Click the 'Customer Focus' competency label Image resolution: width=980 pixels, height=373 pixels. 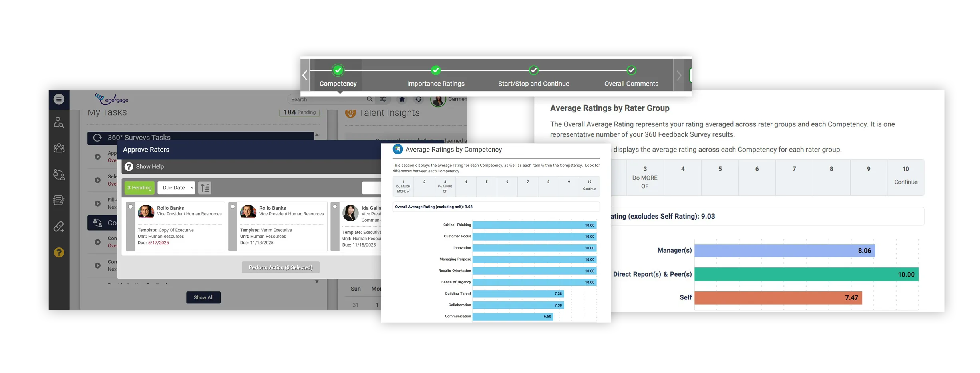[x=457, y=237]
